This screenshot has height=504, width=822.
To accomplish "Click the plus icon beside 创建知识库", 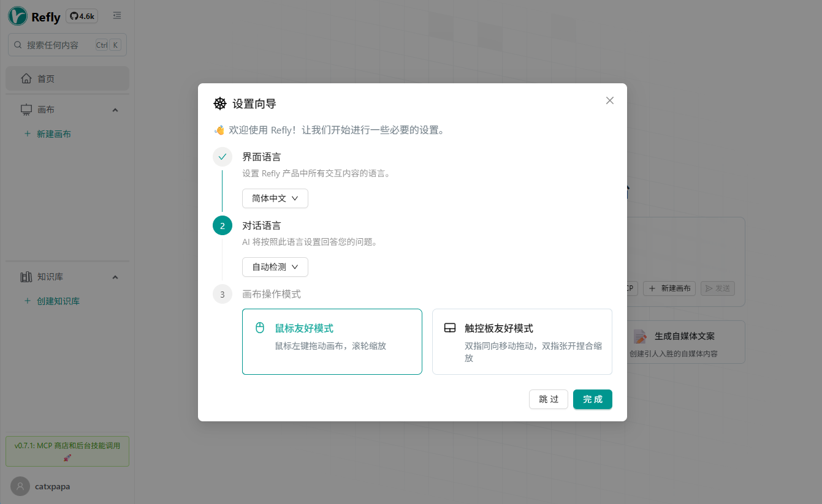I will click(x=27, y=301).
